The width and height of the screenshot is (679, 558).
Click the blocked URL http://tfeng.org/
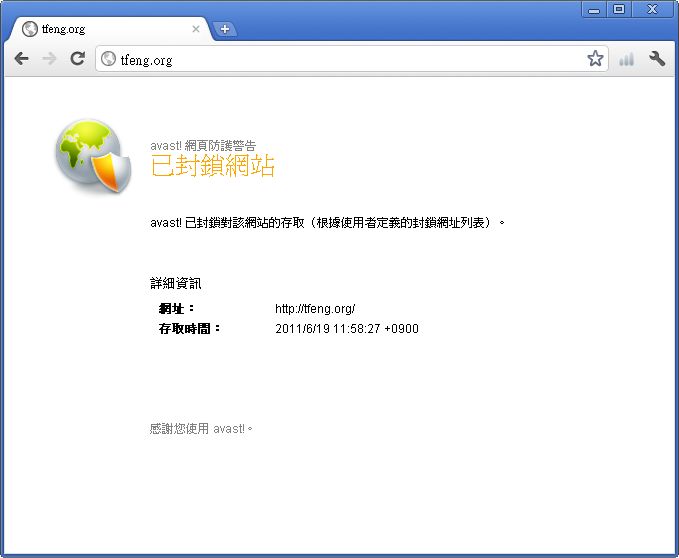[315, 309]
